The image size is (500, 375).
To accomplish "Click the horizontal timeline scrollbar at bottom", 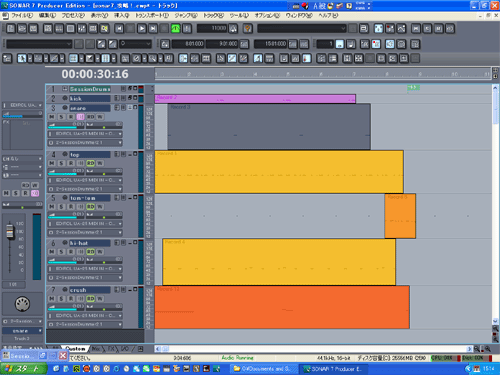I will [313, 349].
